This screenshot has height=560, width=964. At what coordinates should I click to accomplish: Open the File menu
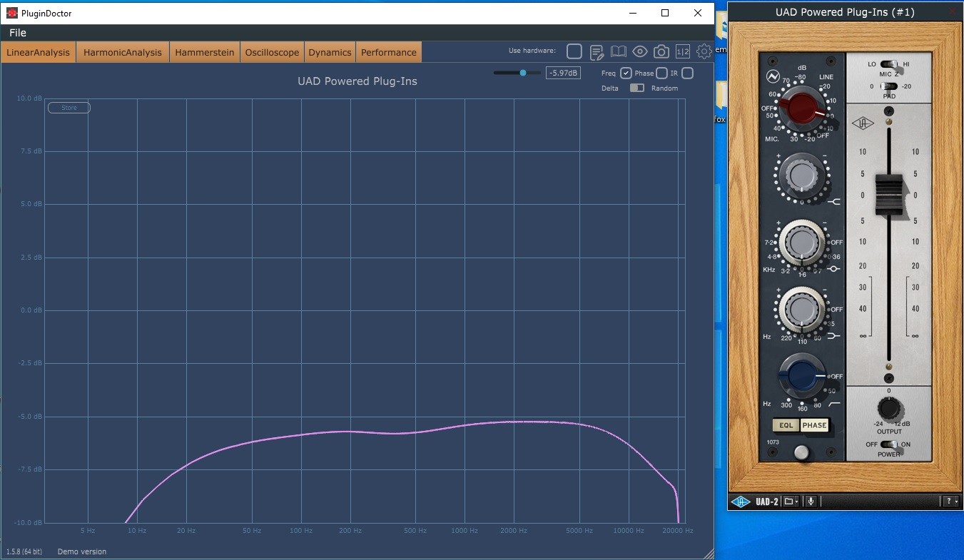[x=18, y=33]
